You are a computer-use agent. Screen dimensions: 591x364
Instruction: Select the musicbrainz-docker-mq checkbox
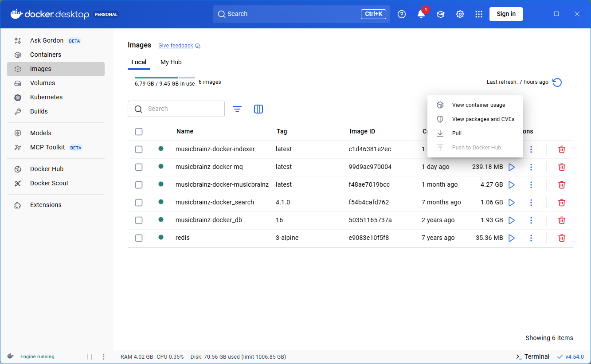(139, 167)
